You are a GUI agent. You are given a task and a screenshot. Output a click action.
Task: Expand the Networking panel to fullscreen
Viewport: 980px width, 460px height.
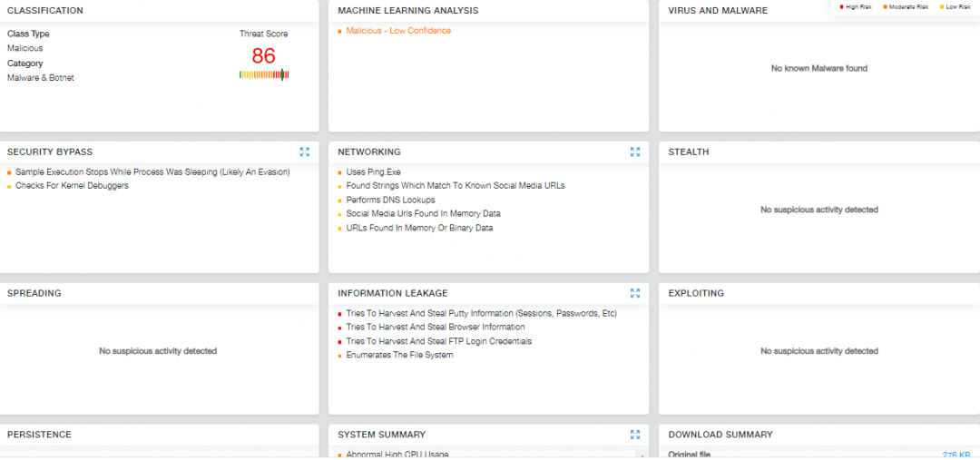pos(635,152)
